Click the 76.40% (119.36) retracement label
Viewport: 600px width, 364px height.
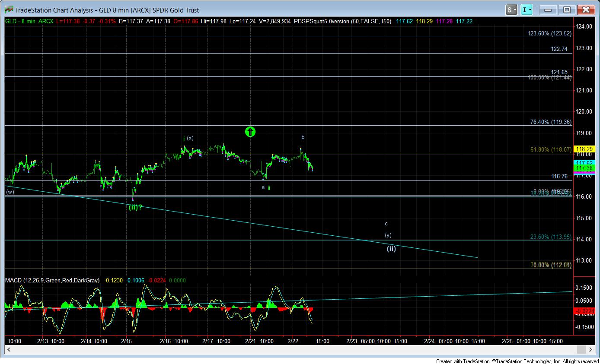point(551,122)
